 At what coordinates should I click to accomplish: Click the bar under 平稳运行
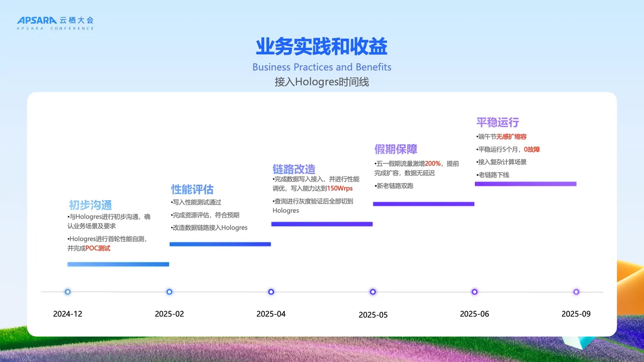click(x=525, y=184)
